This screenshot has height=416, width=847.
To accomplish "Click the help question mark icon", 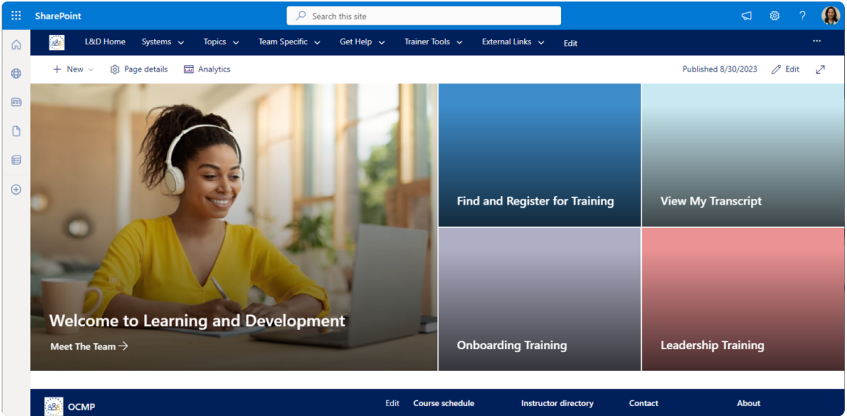I will pos(803,16).
